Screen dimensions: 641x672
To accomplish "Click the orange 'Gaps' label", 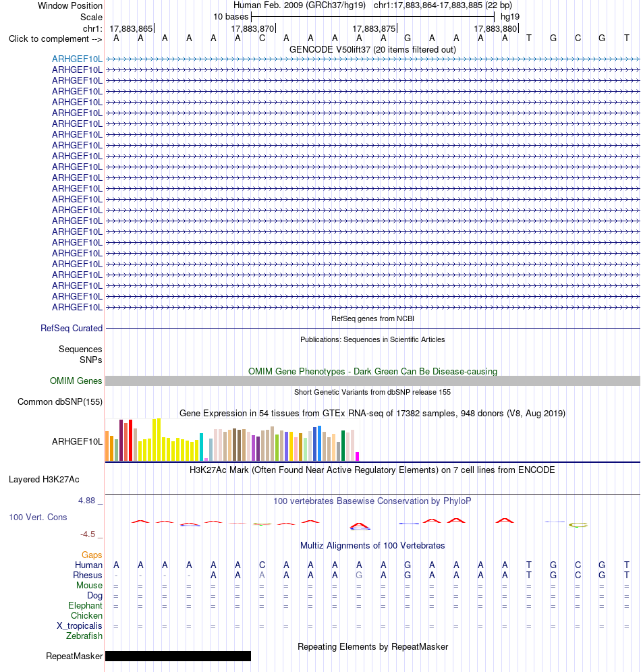I will [x=92, y=555].
